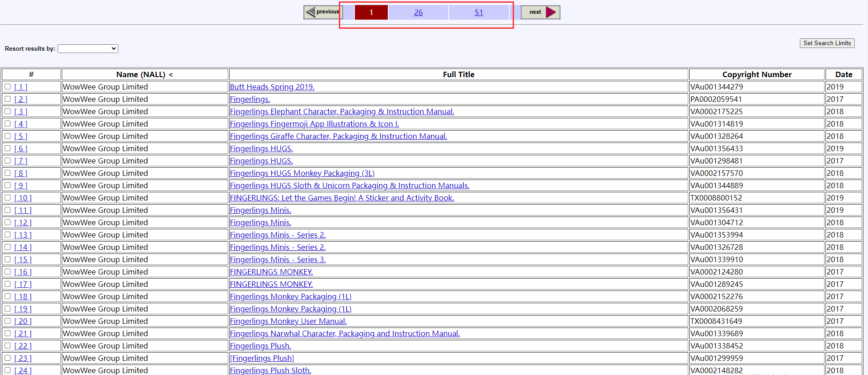The width and height of the screenshot is (868, 375).
Task: Tick checkbox for record 16
Action: [x=7, y=271]
